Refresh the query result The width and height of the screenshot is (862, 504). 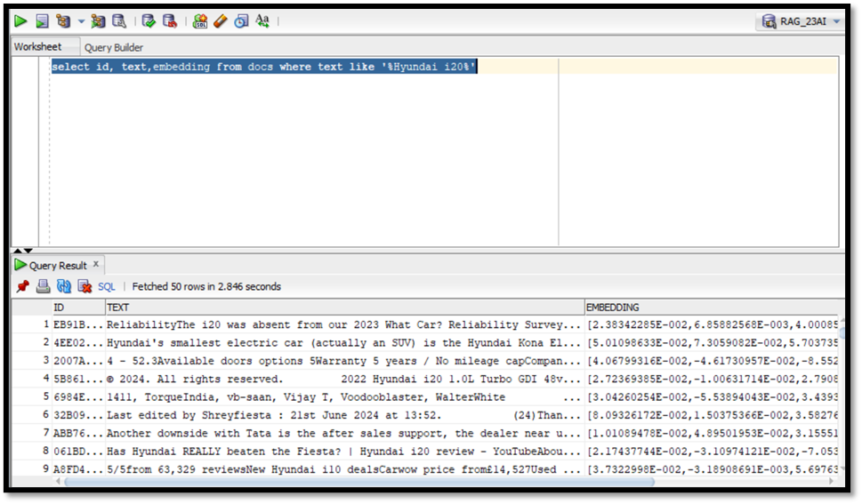64,286
